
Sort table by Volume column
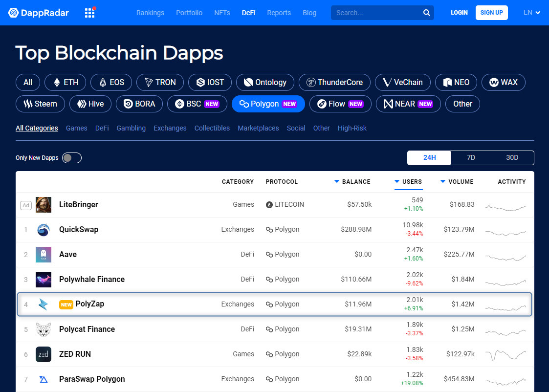point(457,182)
